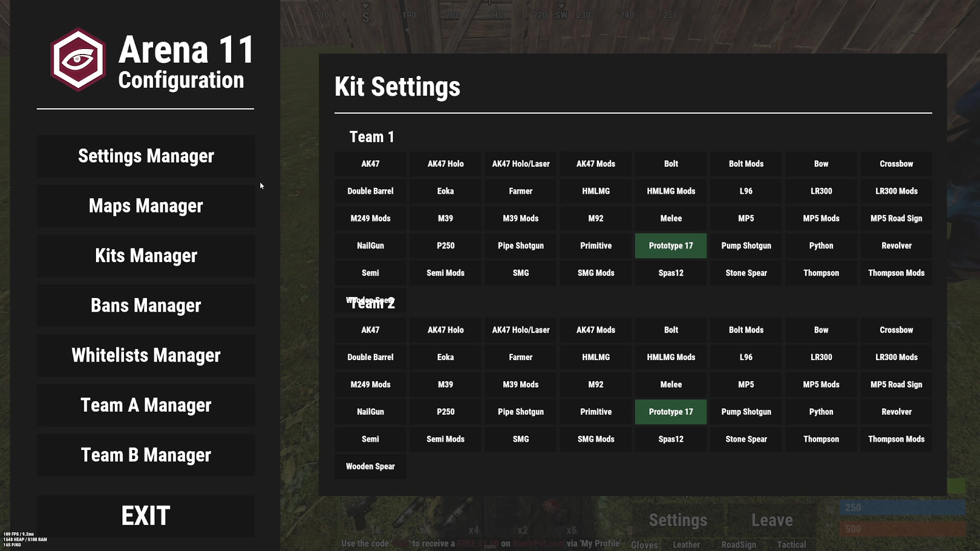The image size is (980, 551).
Task: Select Bow kit for Team 2
Action: (821, 330)
